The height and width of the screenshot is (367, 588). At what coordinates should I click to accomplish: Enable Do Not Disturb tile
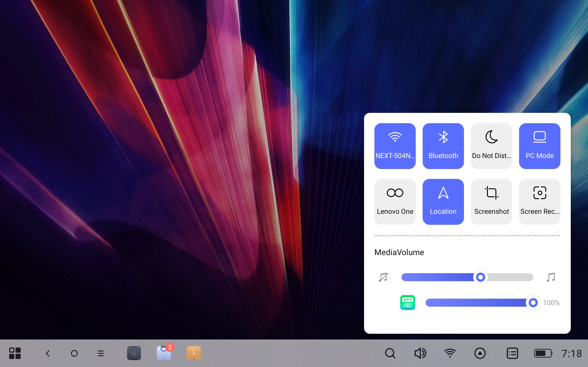coord(491,146)
